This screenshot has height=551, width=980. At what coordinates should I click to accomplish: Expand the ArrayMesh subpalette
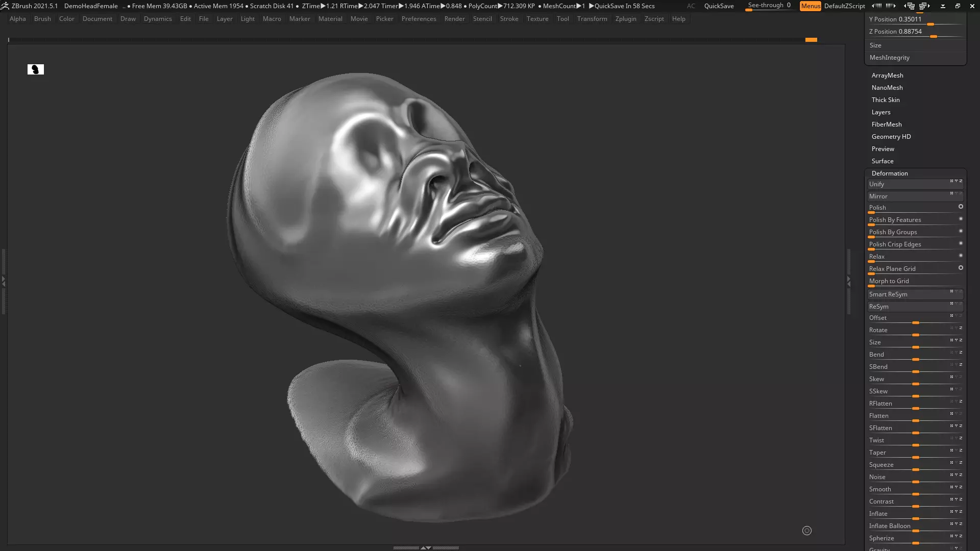tap(887, 76)
